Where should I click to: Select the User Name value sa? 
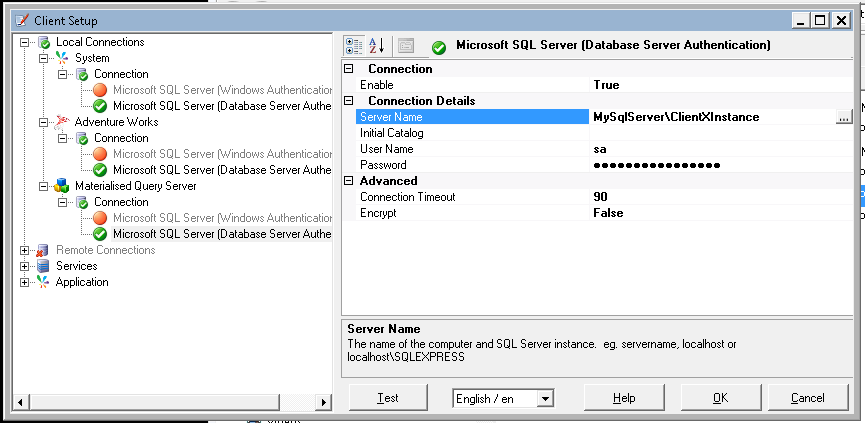tap(600, 149)
